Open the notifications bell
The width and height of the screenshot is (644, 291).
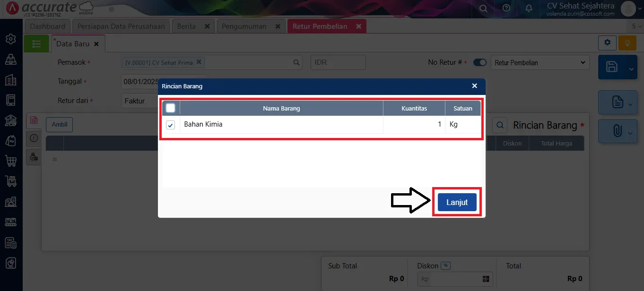529,9
